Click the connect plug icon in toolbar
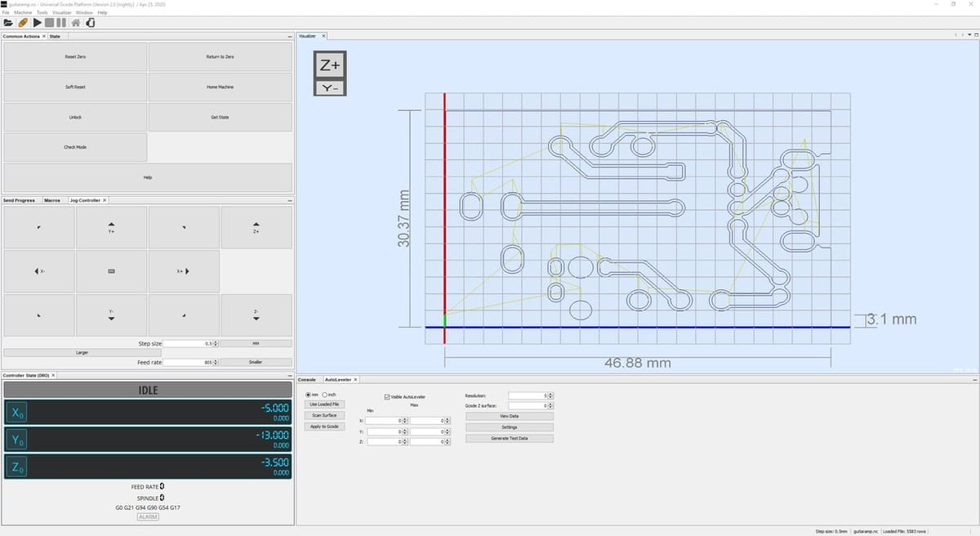Viewport: 980px width, 536px height. pos(23,23)
